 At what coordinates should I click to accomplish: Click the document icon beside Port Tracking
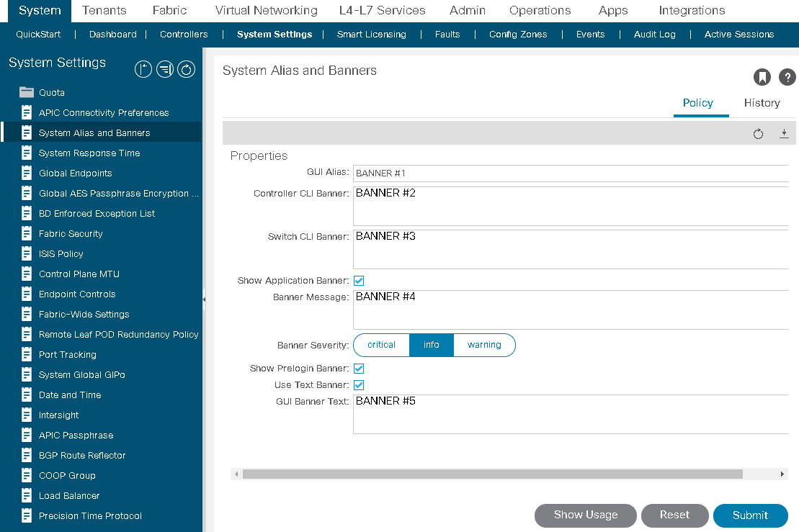tap(27, 354)
